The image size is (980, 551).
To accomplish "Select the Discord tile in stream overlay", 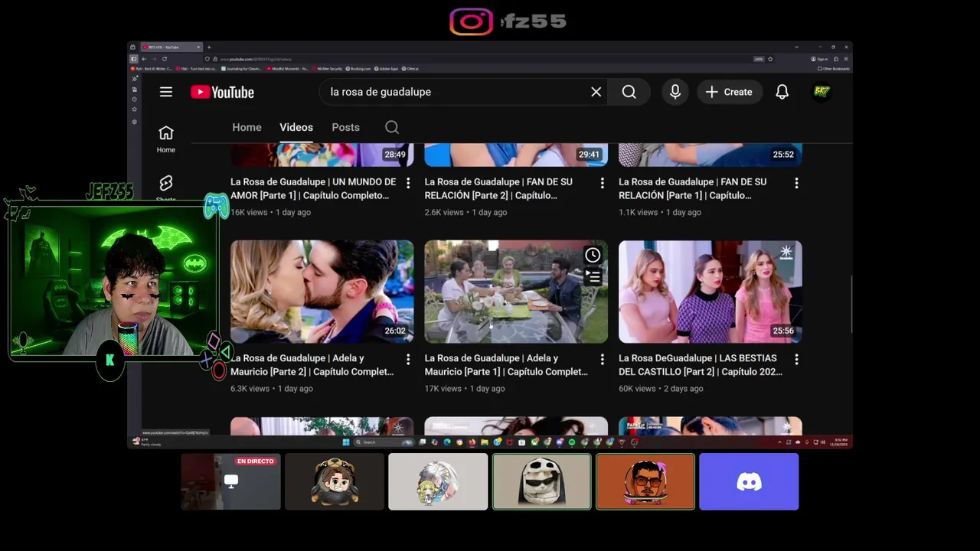I will click(749, 481).
